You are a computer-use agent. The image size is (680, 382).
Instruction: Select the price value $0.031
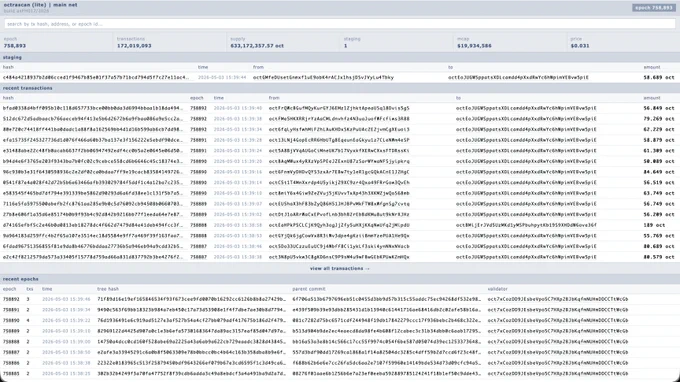click(x=580, y=46)
